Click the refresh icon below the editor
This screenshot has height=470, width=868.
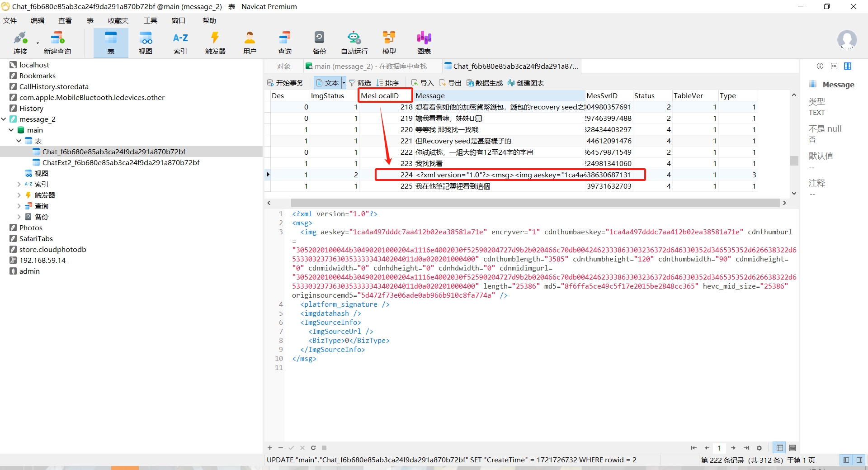click(x=313, y=448)
